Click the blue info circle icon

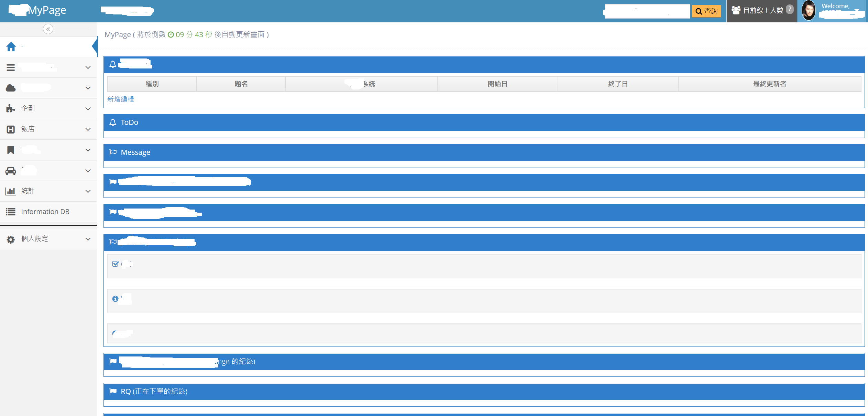116,299
